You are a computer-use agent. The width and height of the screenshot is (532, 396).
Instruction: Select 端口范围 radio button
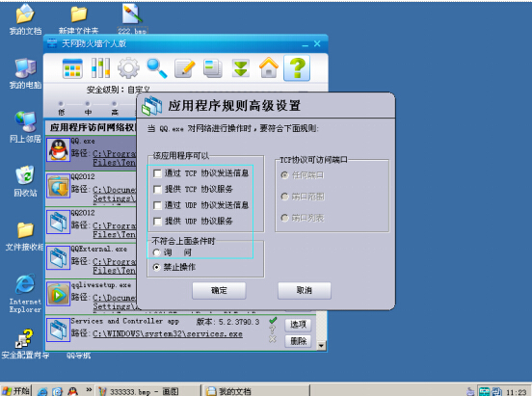click(x=284, y=197)
